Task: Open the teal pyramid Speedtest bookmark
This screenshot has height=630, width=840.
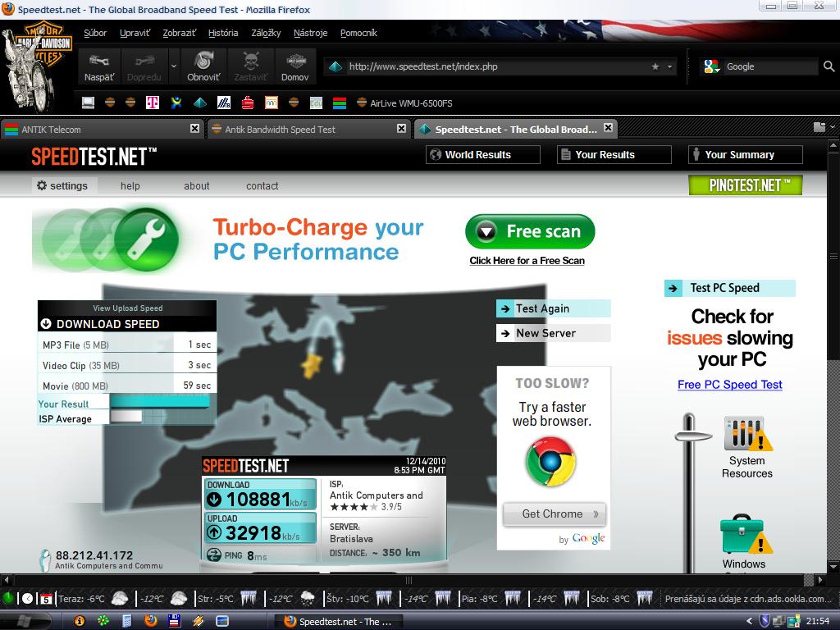Action: [200, 103]
